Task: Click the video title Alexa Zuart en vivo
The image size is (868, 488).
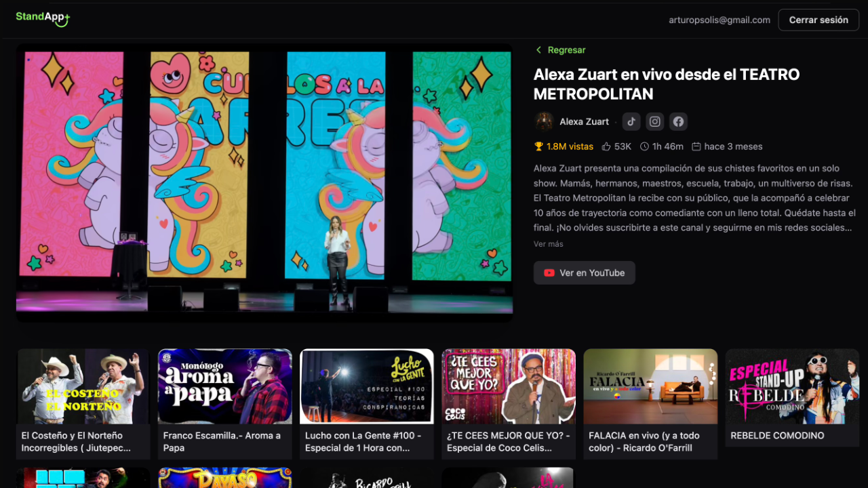Action: point(667,84)
